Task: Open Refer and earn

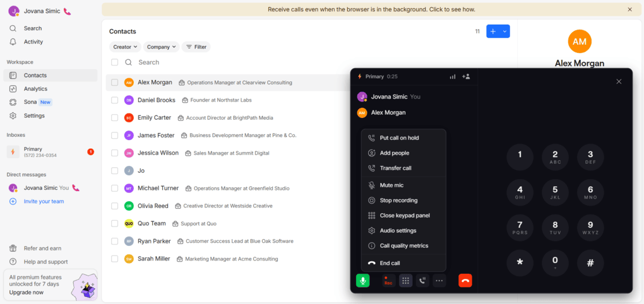Action: [42, 248]
